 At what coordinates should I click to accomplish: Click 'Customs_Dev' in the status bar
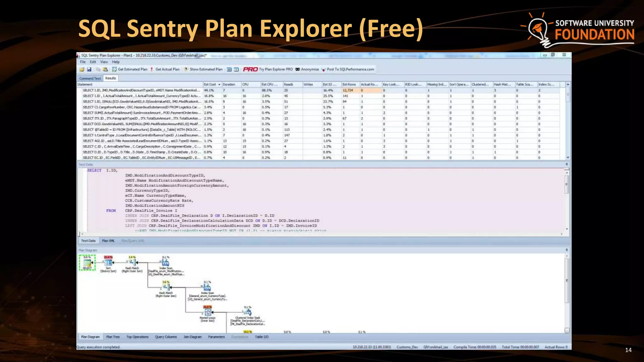click(407, 347)
